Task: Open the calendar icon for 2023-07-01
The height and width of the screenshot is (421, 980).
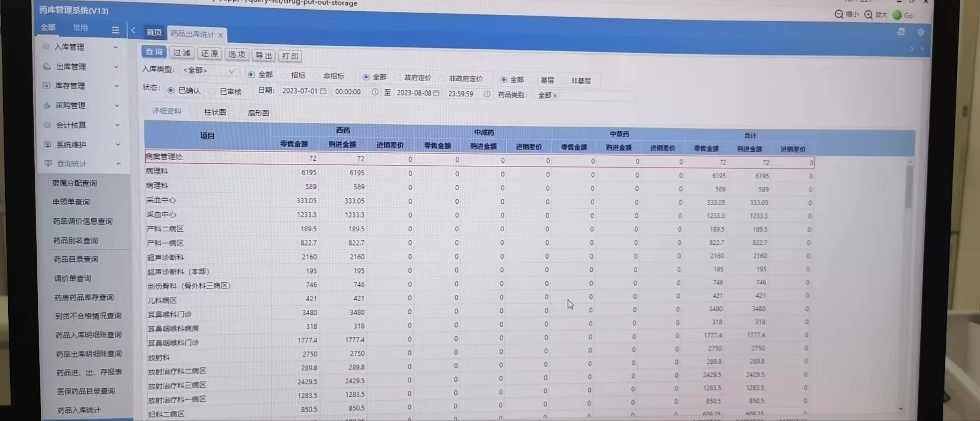Action: click(x=323, y=91)
